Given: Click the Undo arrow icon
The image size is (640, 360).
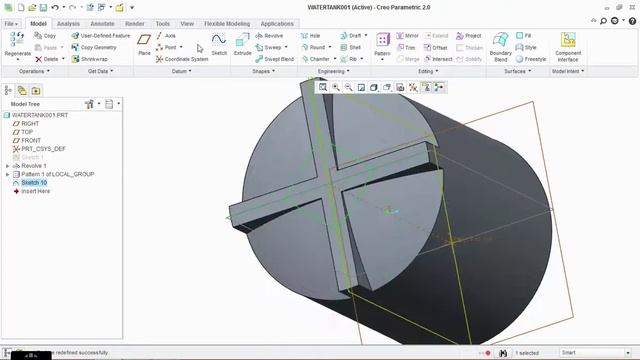Looking at the screenshot, I should pos(55,7).
